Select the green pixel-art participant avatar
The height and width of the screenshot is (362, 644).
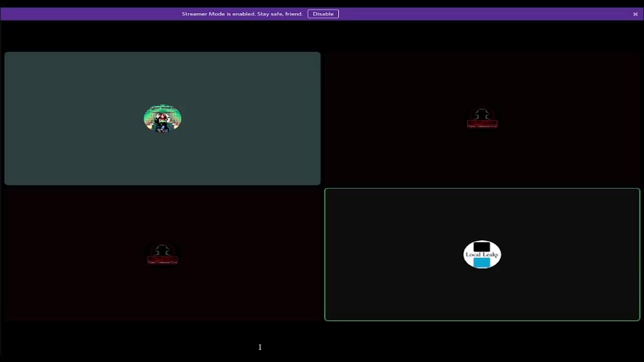pyautogui.click(x=163, y=119)
